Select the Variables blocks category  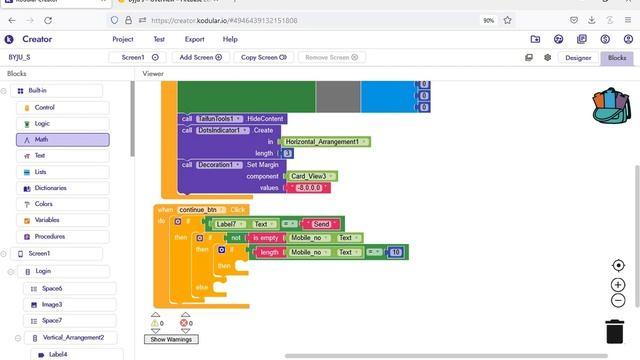pos(62,220)
